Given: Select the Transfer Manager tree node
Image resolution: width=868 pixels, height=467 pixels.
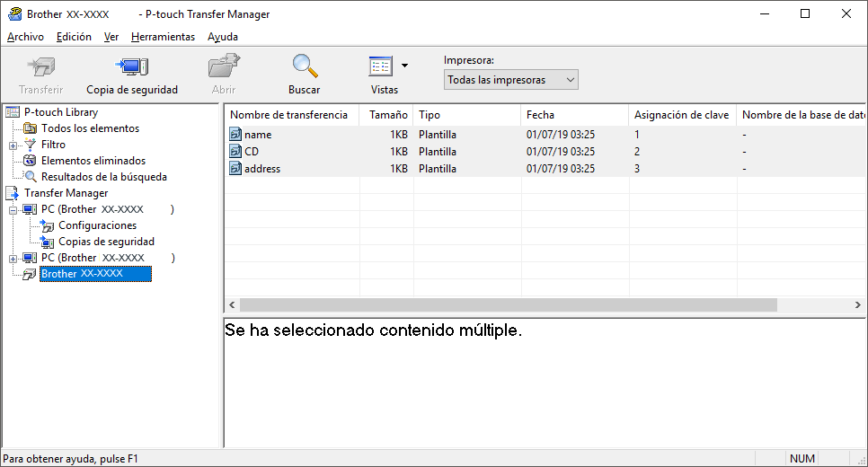Looking at the screenshot, I should pos(66,193).
